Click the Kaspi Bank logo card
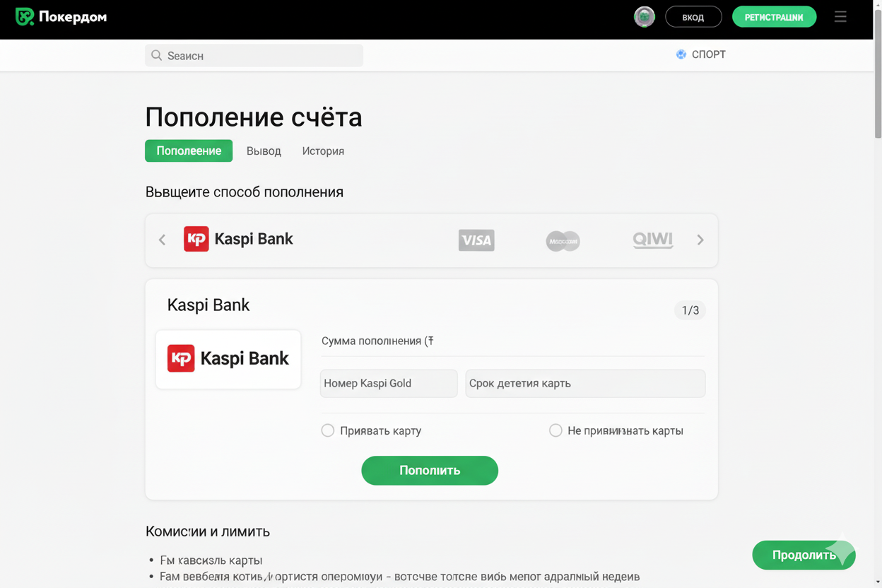The height and width of the screenshot is (588, 882). (x=228, y=359)
